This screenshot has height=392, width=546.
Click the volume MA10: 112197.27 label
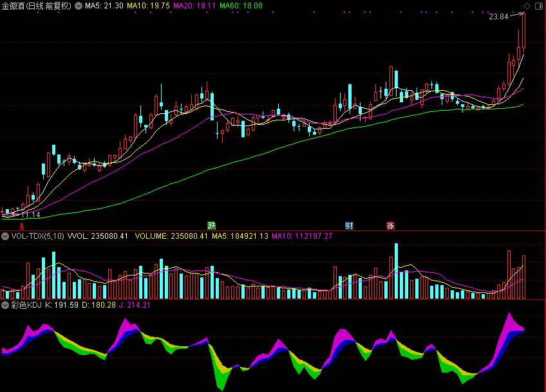click(302, 236)
